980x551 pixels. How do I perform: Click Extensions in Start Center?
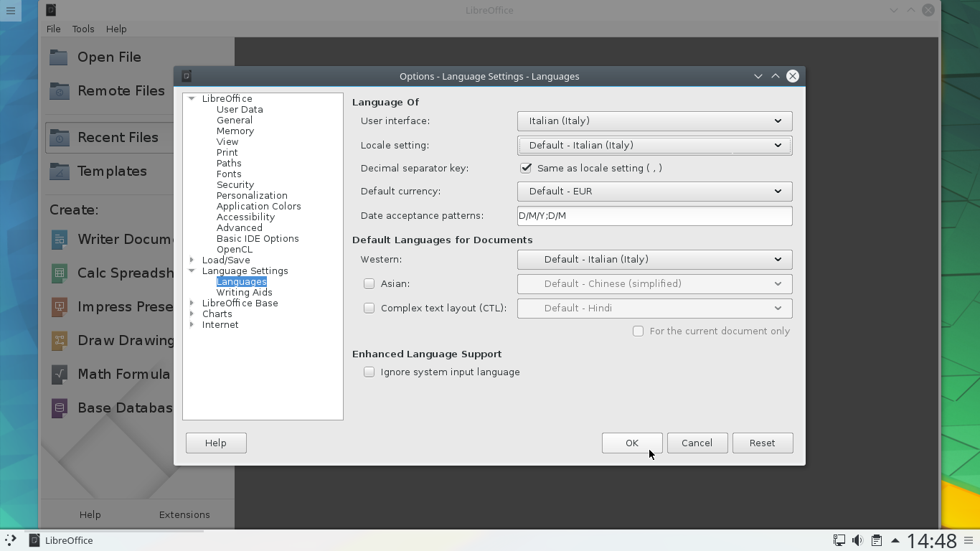tap(184, 514)
